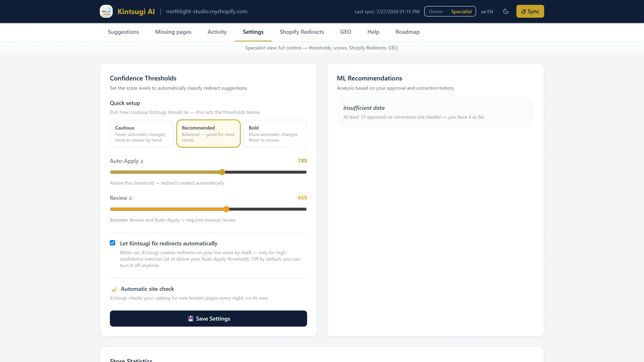The height and width of the screenshot is (362, 644).
Task: Click the Save Settings button
Action: 208,319
